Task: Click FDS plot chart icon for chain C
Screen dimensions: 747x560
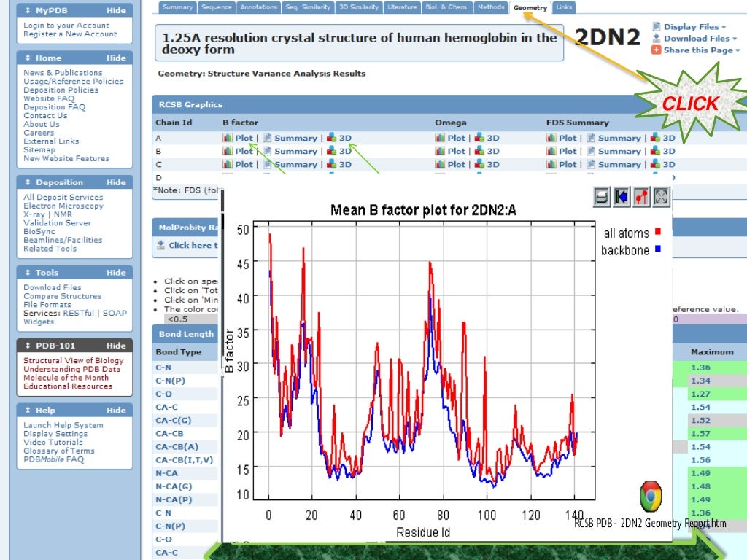Action: (551, 164)
